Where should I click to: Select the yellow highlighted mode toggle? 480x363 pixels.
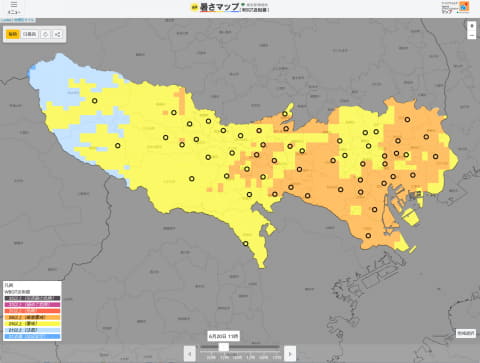pos(13,34)
